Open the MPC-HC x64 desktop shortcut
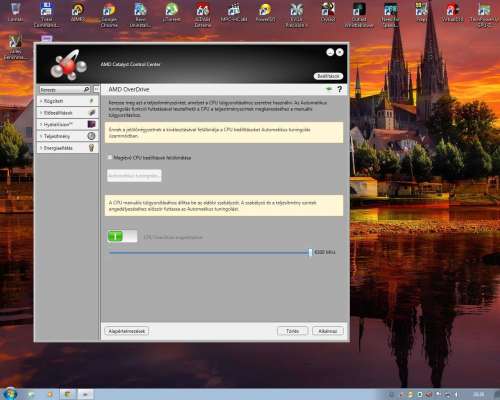 pos(234,11)
